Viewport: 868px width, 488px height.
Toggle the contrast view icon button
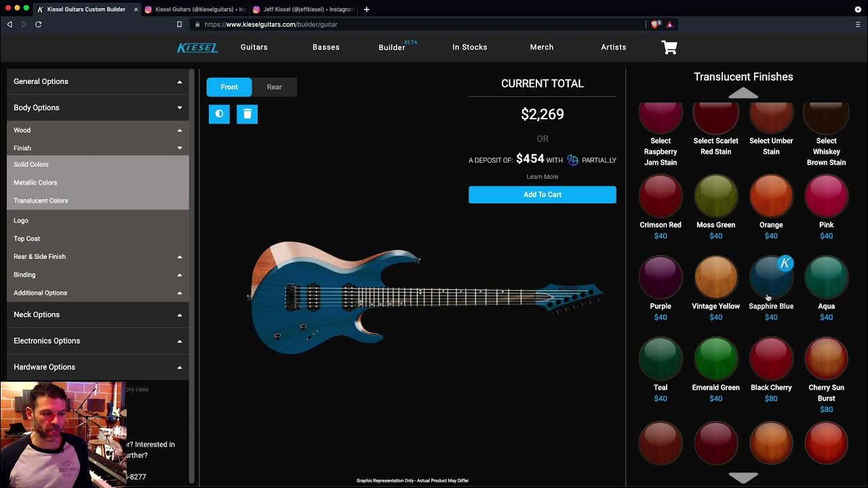[219, 114]
